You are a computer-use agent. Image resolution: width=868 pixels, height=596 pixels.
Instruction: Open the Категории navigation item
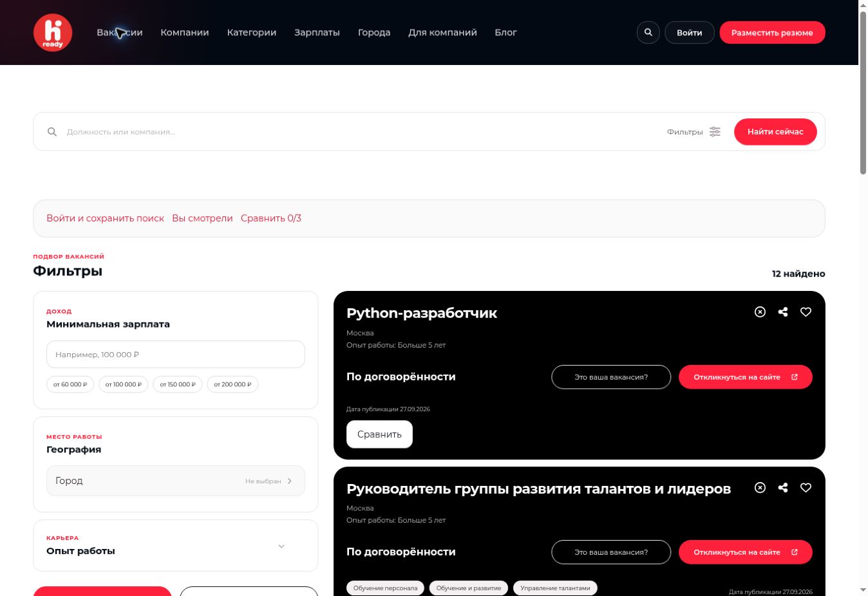(x=252, y=32)
